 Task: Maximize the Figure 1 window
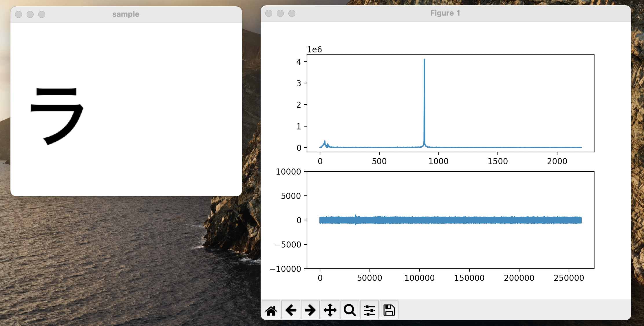point(292,13)
